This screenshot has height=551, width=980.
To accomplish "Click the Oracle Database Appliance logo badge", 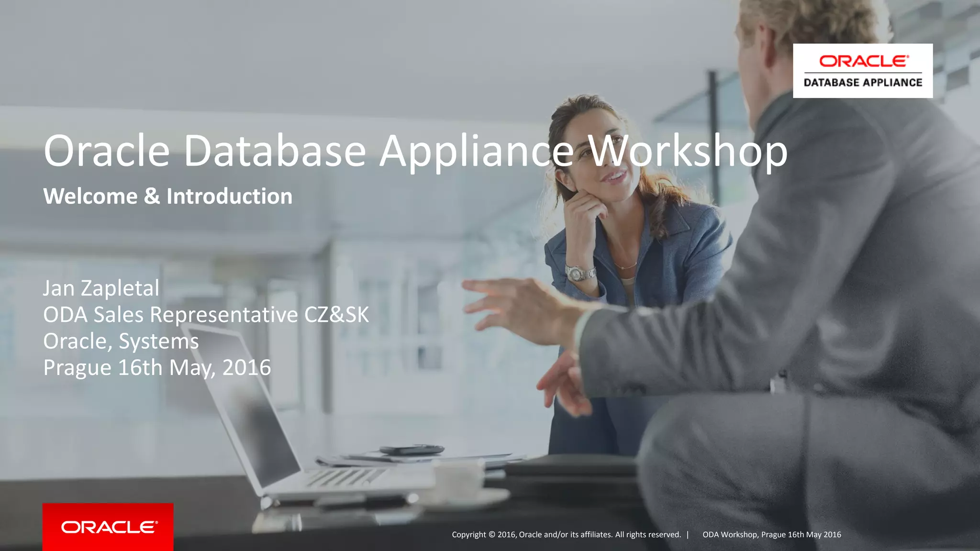I will [863, 71].
